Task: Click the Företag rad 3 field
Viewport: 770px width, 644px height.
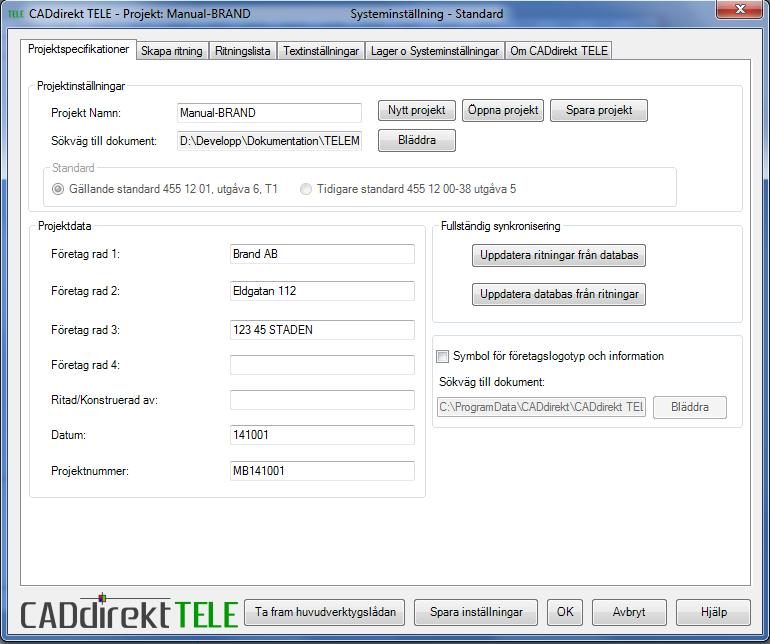Action: coord(322,330)
